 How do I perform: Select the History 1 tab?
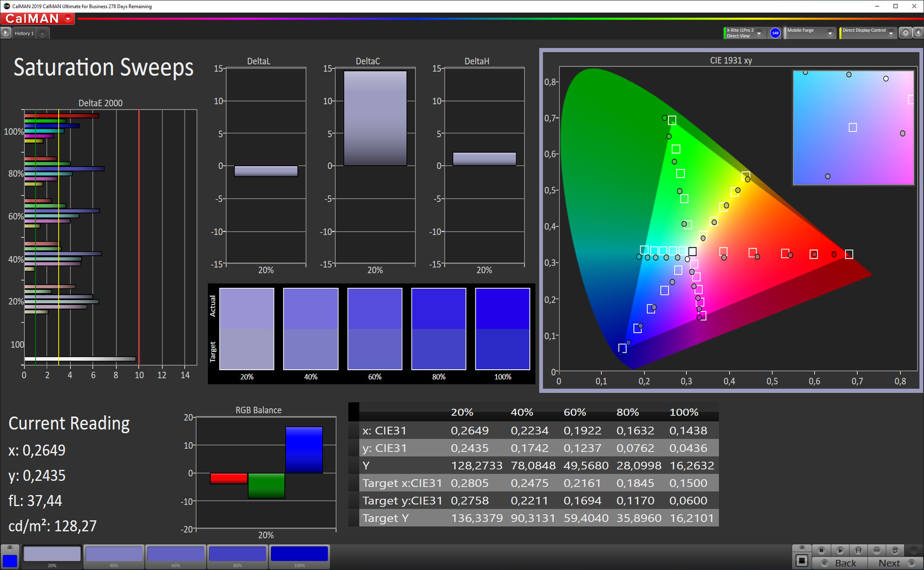24,33
